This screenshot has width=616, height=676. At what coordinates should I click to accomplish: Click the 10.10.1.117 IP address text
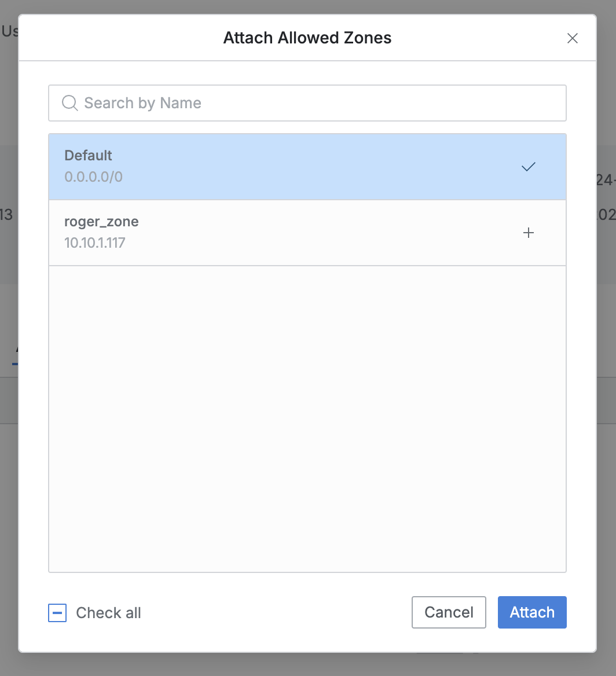click(94, 243)
